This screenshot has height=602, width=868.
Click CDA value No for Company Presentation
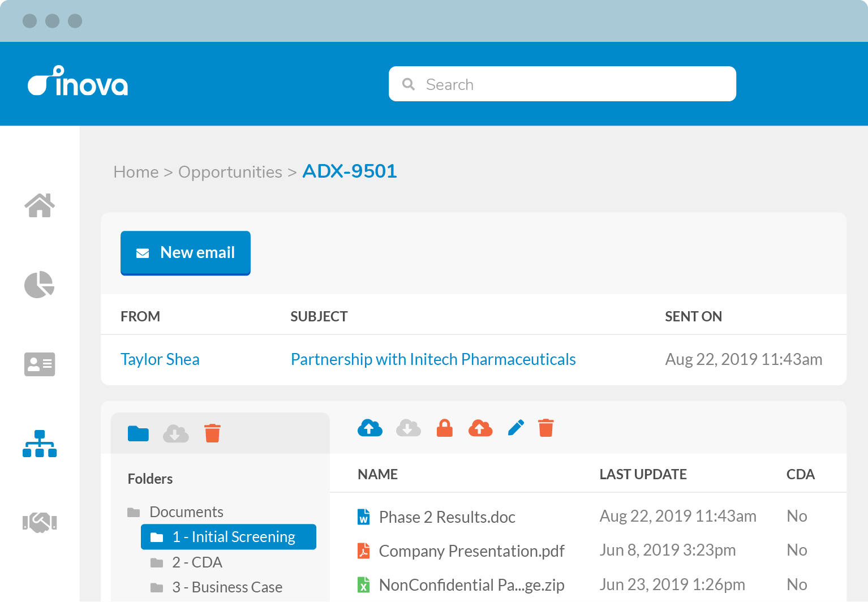tap(797, 550)
